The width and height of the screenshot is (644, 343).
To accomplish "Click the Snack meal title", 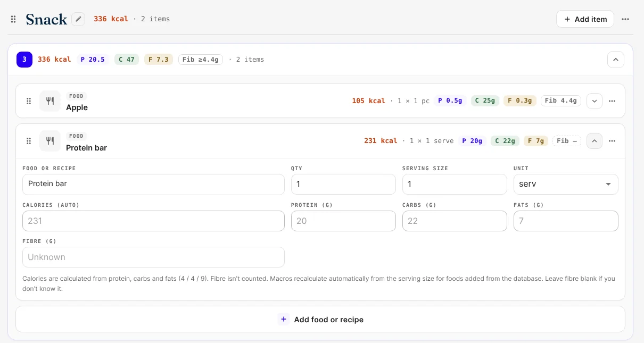I will [46, 19].
